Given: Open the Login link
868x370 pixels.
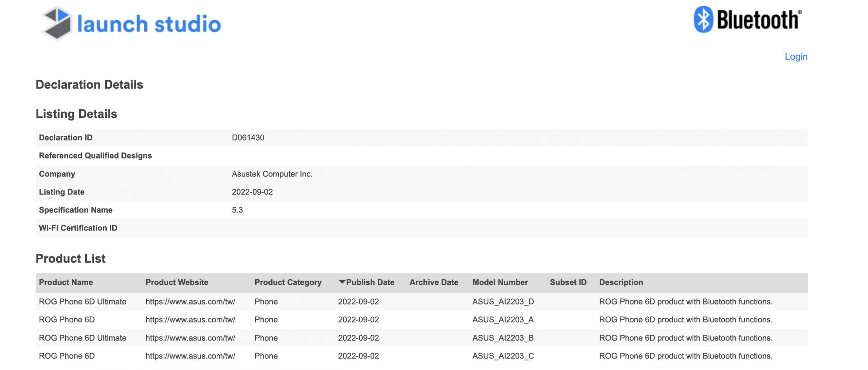Looking at the screenshot, I should pyautogui.click(x=796, y=56).
